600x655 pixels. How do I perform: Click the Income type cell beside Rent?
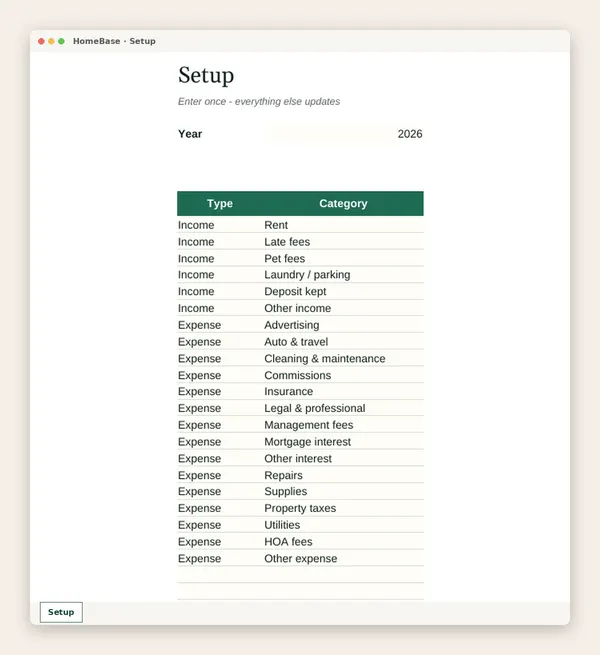click(220, 225)
